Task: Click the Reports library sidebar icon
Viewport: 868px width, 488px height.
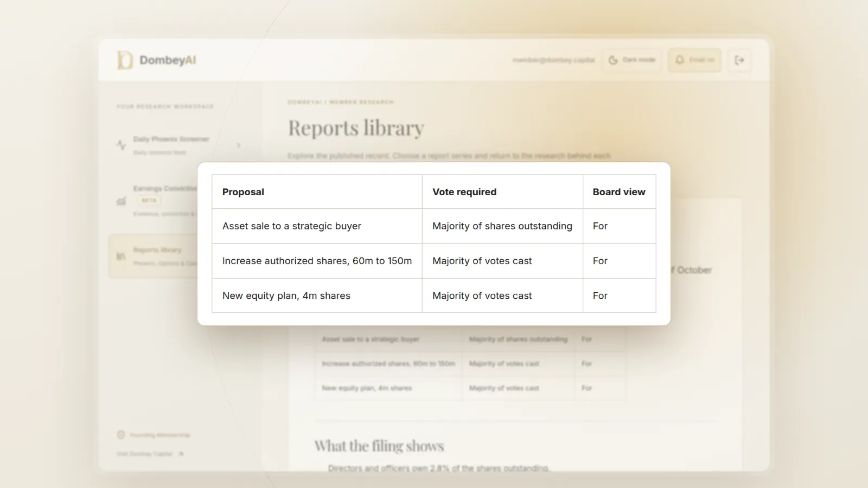Action: [121, 256]
